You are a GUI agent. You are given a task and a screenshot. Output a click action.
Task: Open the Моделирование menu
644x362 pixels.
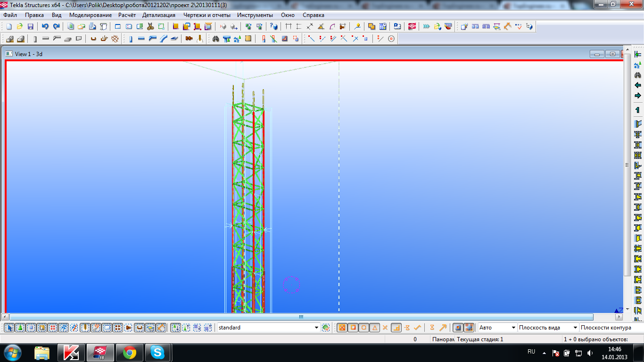pyautogui.click(x=90, y=15)
